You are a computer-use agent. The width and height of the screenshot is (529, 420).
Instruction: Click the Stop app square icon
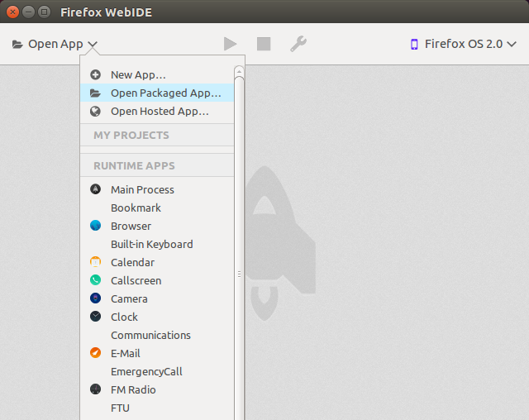tap(264, 44)
